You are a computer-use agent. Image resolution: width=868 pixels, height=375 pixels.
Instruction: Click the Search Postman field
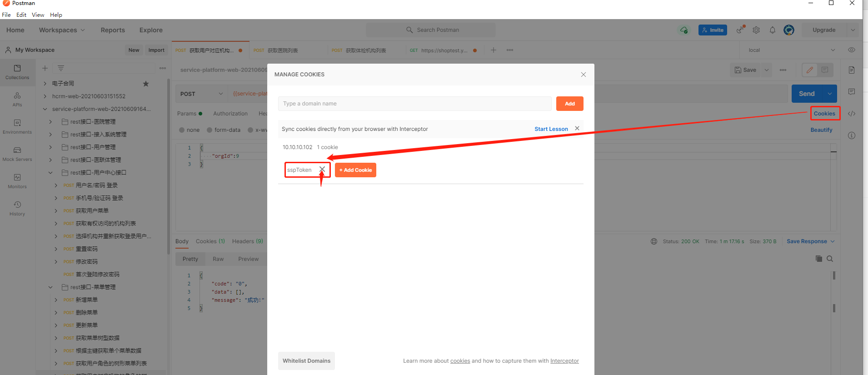431,30
